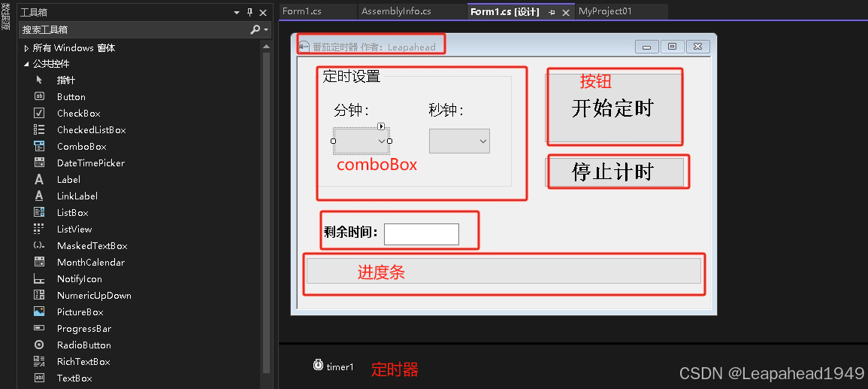Close the Form1.cs [设计] tab
868x389 pixels.
566,12
